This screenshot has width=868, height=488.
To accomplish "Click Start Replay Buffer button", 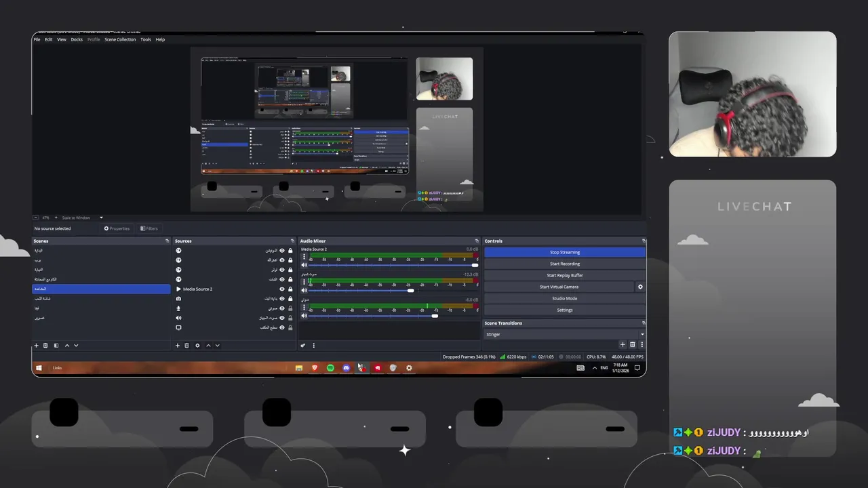I will (564, 275).
